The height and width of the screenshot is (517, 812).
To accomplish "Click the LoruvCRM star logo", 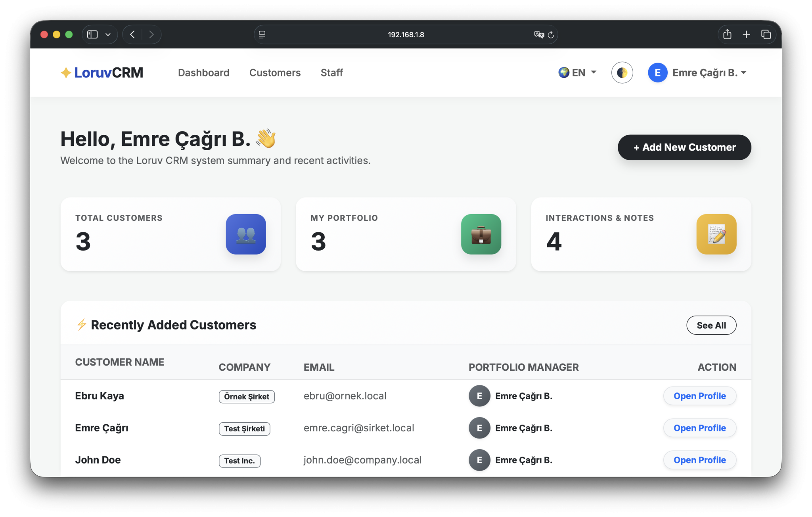I will tap(66, 73).
